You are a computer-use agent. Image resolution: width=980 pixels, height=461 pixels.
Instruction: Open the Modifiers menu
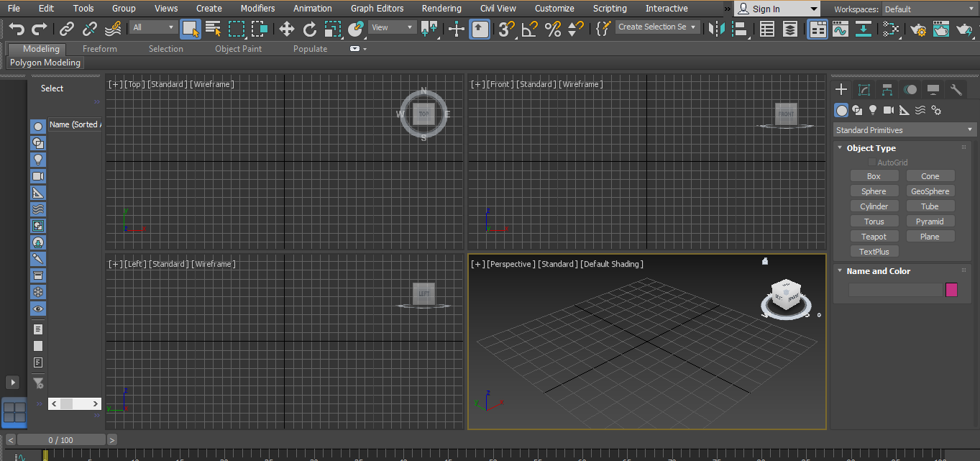pyautogui.click(x=257, y=9)
